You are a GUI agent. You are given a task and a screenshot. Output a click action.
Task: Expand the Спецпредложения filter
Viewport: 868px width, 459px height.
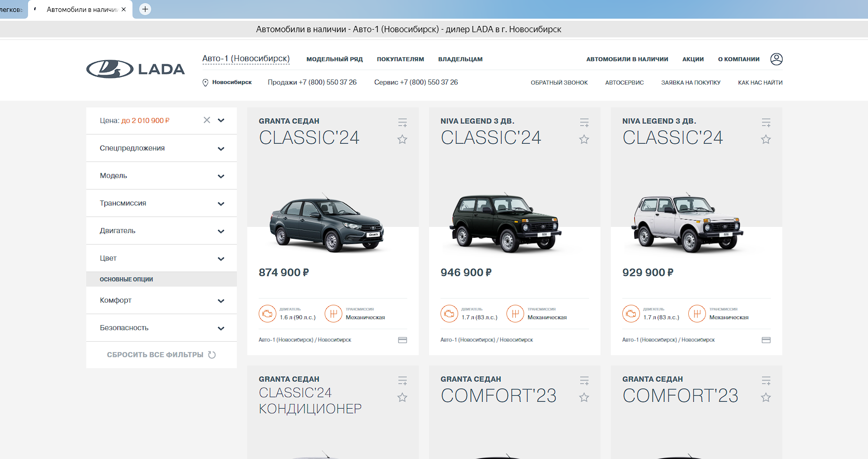(162, 148)
